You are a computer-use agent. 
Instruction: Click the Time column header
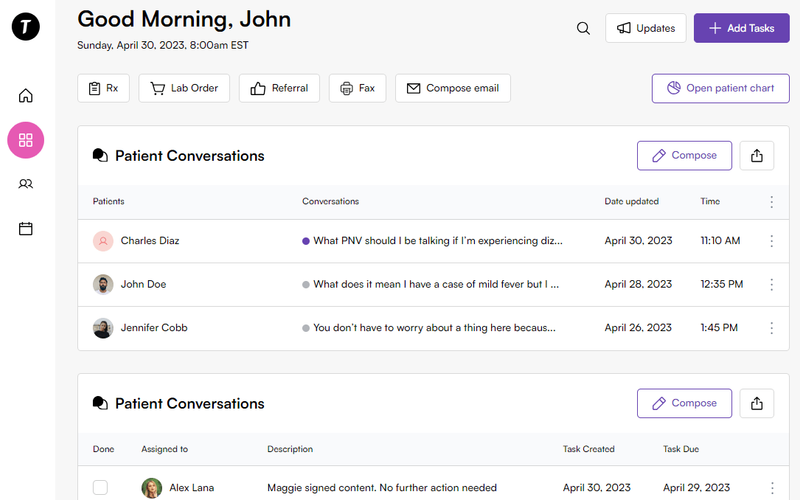point(710,202)
